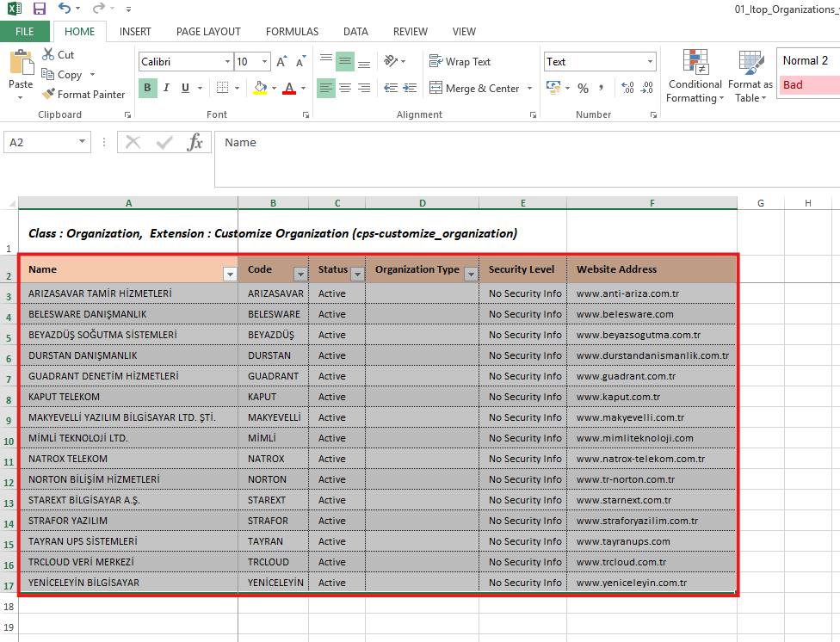Viewport: 840px width, 642px height.
Task: Apply yellow fill color bucket
Action: coord(260,88)
